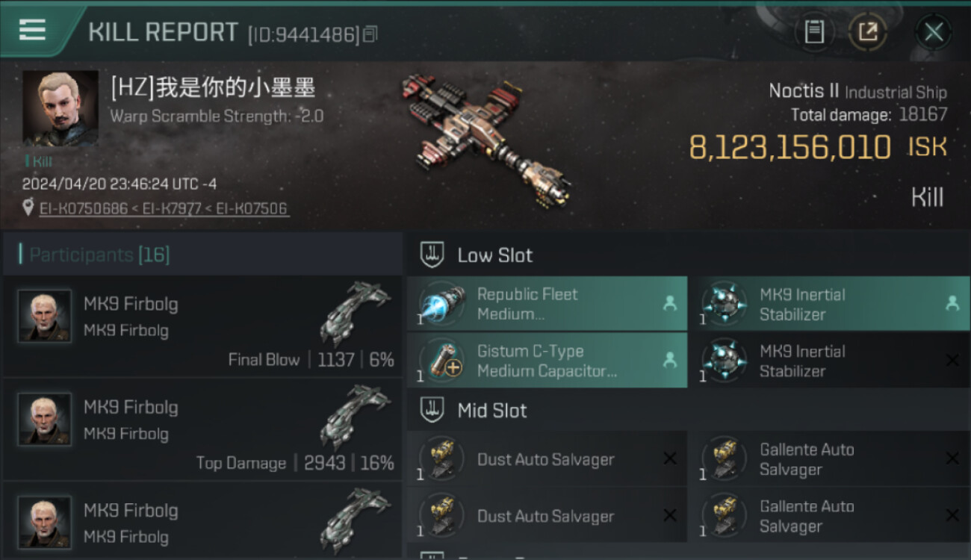This screenshot has width=971, height=560.
Task: Click the Republic Fleet Medium module icon
Action: coord(441,305)
